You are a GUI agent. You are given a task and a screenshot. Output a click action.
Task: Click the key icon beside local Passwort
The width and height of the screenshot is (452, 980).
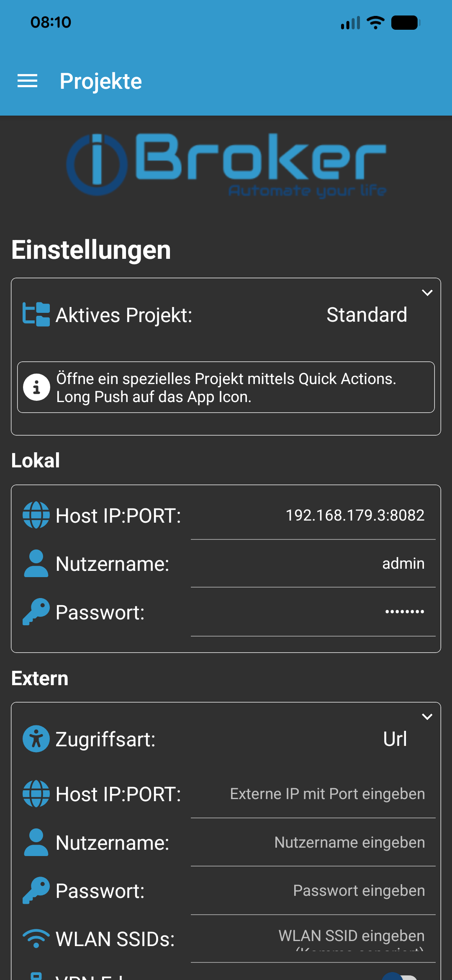(x=36, y=612)
